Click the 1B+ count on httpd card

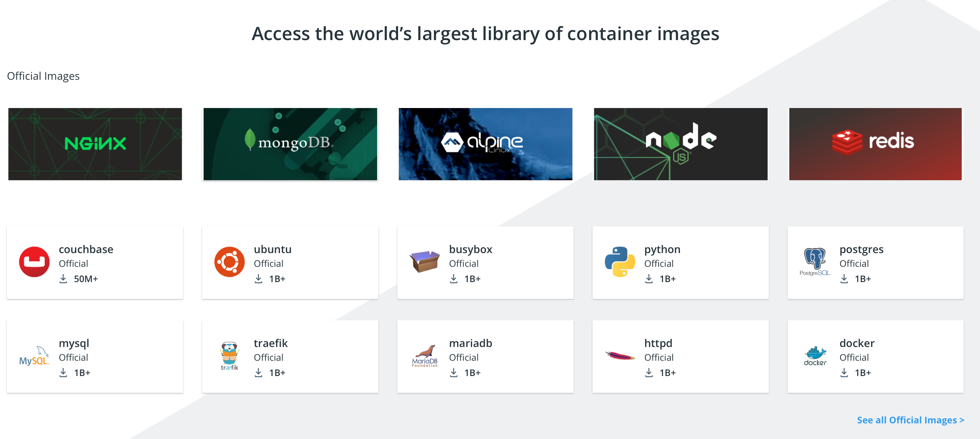668,373
